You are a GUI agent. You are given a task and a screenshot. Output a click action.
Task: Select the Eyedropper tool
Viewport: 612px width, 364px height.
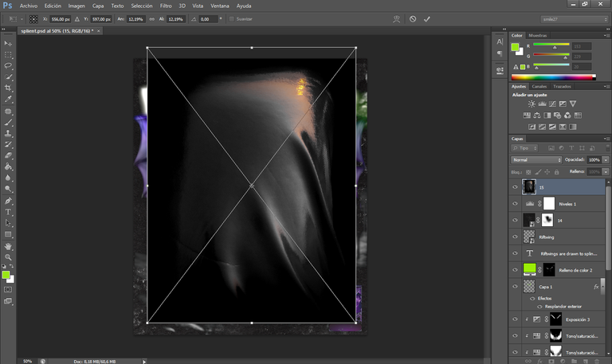tap(8, 99)
